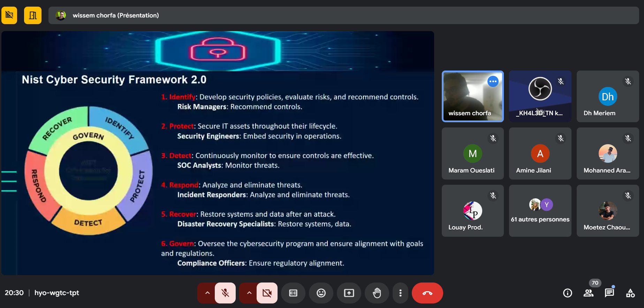The width and height of the screenshot is (644, 308).
Task: Click the muted mic icon on Maram Oueslati
Action: point(493,138)
